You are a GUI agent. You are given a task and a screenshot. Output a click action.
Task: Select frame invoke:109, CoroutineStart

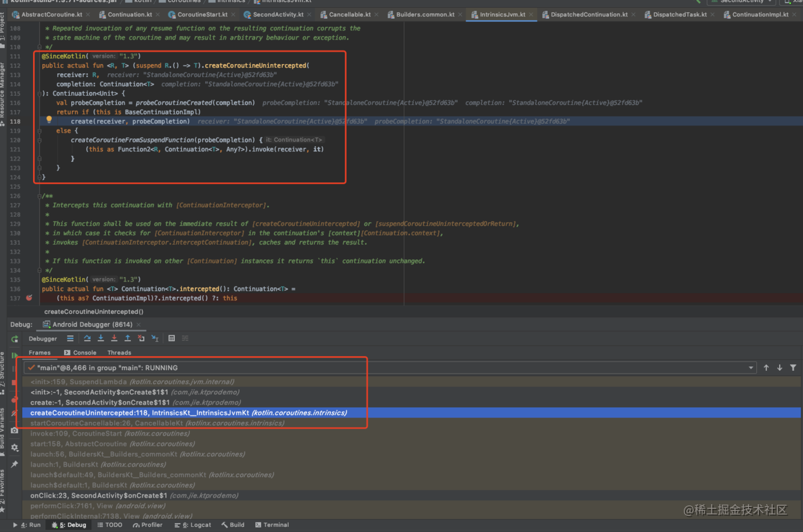click(x=412, y=434)
